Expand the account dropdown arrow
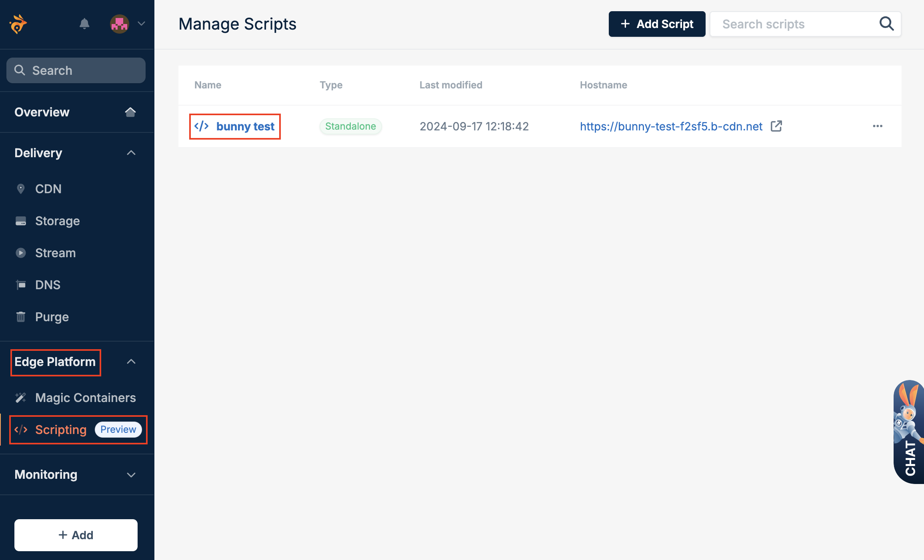The image size is (924, 560). pos(141,24)
